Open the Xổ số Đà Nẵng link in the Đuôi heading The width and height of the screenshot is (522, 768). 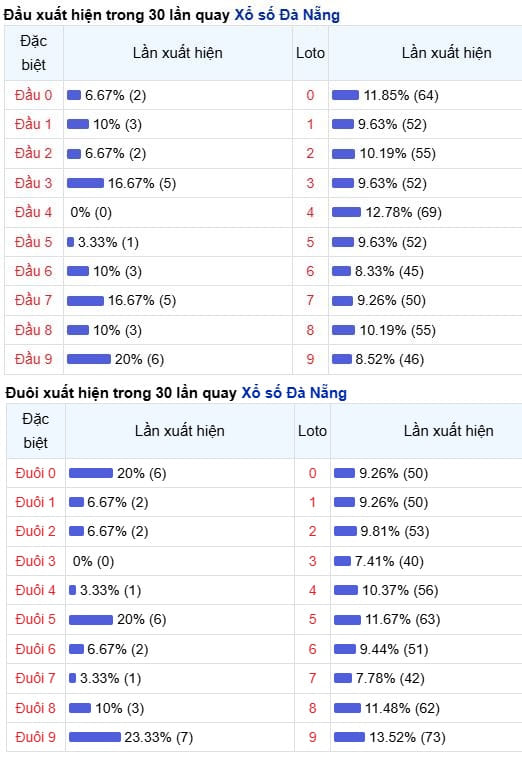294,393
